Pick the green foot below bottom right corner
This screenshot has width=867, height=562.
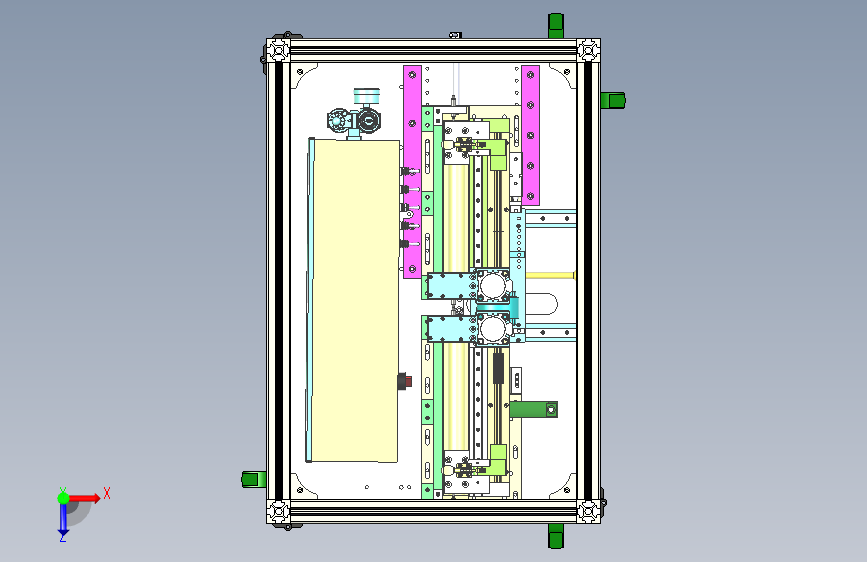point(556,536)
